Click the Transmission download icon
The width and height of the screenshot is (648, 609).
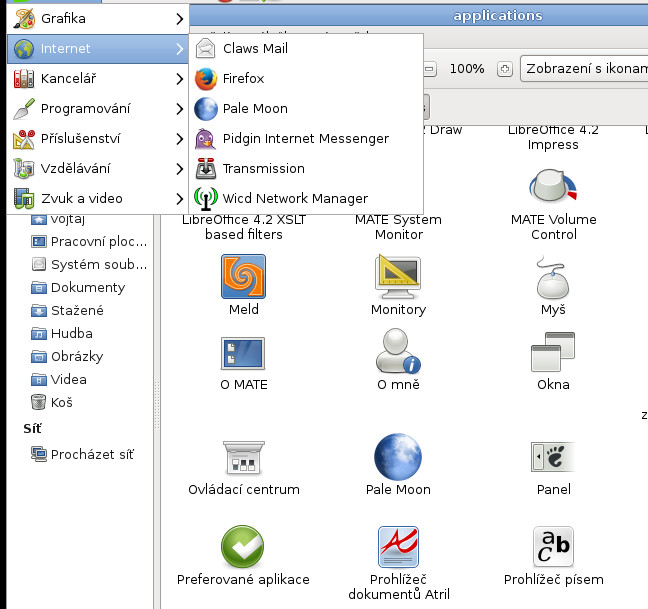205,169
